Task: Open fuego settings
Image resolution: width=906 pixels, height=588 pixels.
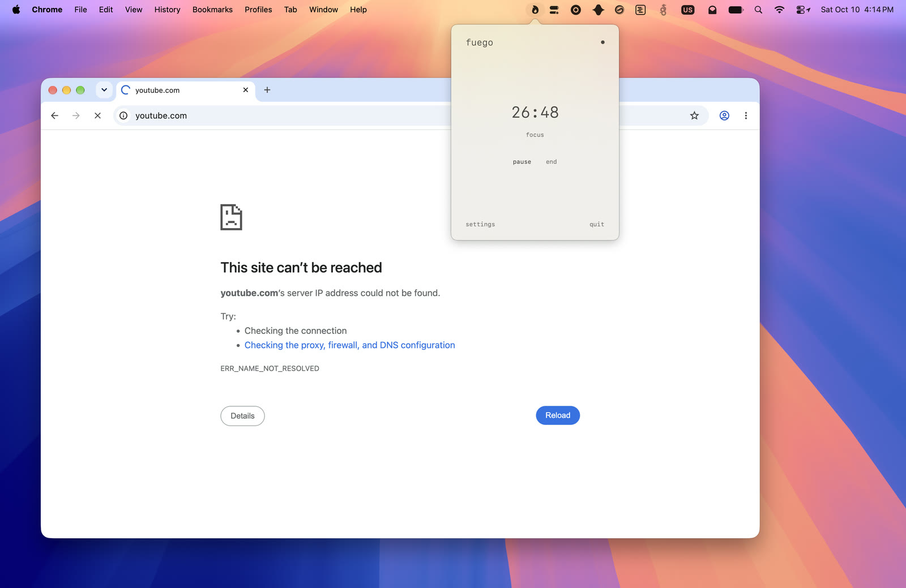Action: 480,225
